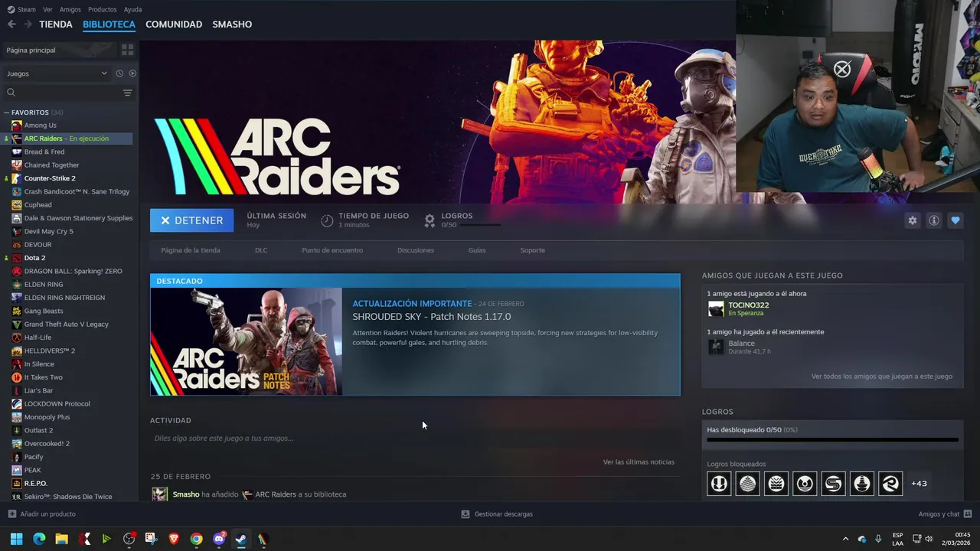The image size is (980, 551).
Task: Open friend TOCINO322's profile
Action: pyautogui.click(x=748, y=305)
